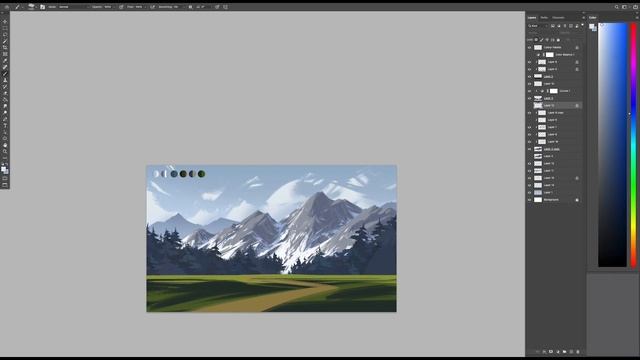This screenshot has height=360, width=640.
Task: Open the layer filter Kind dropdown
Action: (538, 26)
